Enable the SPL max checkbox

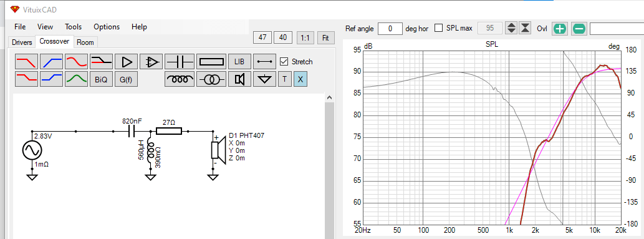439,28
